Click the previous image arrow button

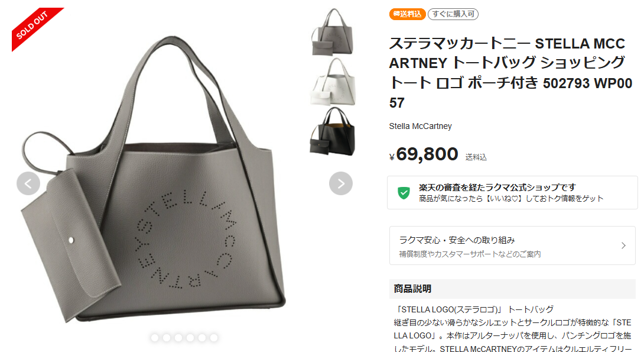[28, 183]
